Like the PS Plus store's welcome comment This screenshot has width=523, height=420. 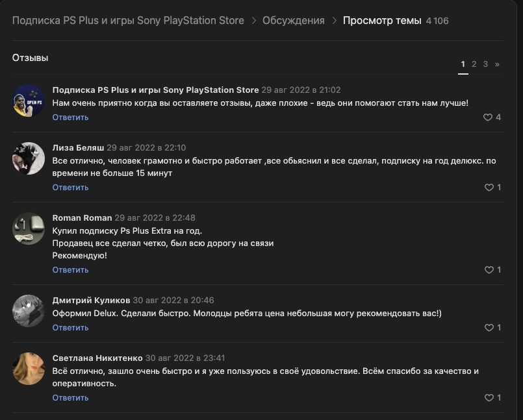[x=488, y=117]
